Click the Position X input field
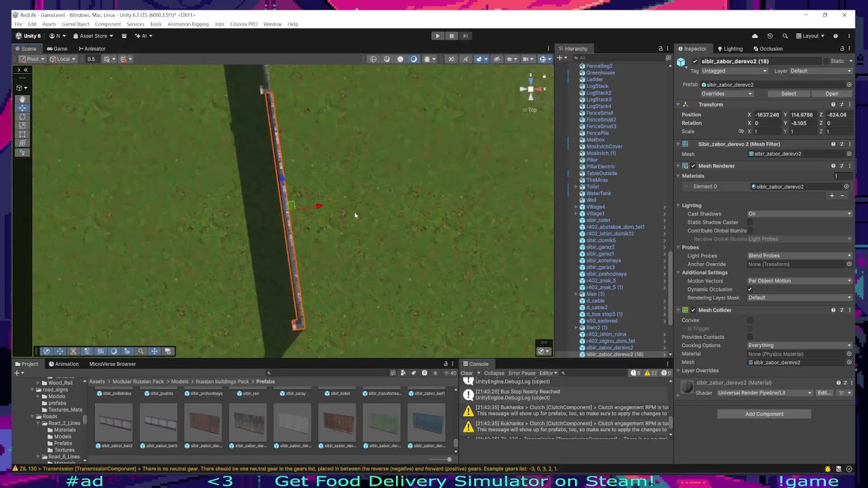 click(x=767, y=115)
